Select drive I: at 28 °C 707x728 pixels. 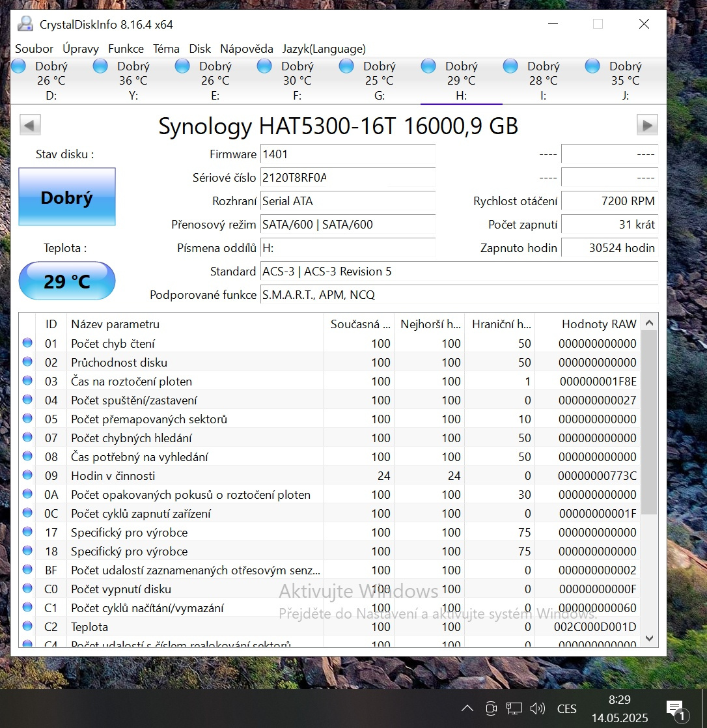pyautogui.click(x=543, y=81)
